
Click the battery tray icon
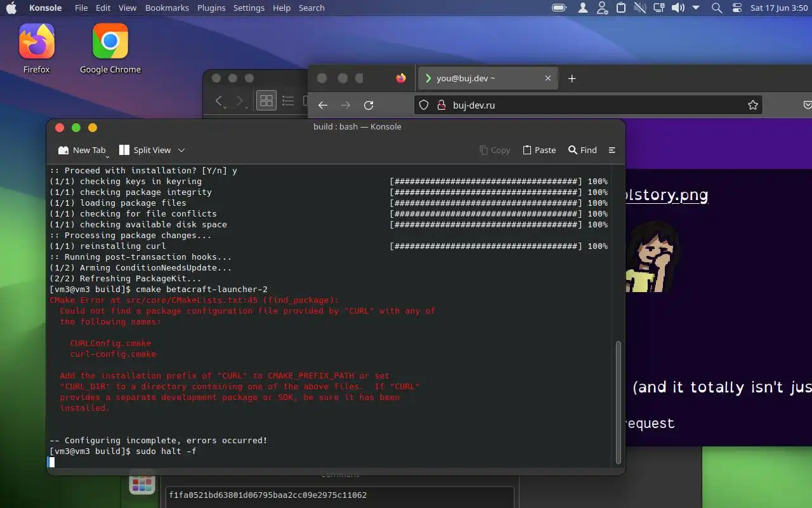(x=559, y=8)
